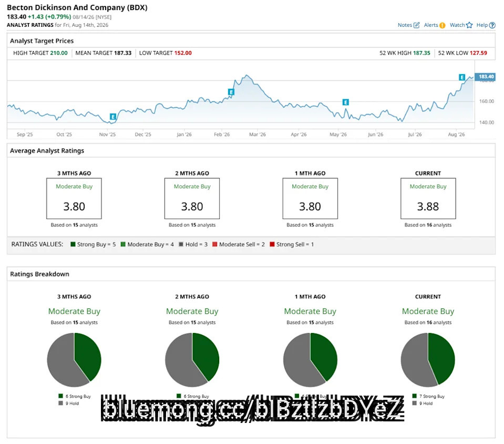Click the Help question mark icon

[492, 25]
